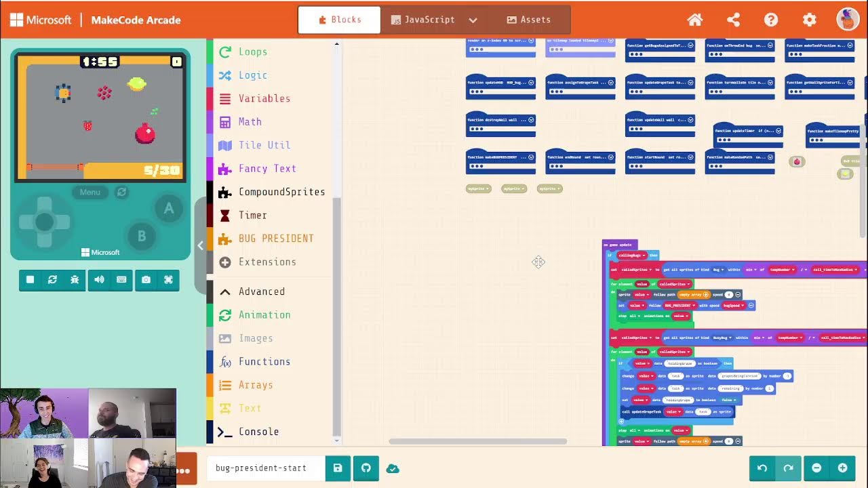Viewport: 868px width, 488px height.
Task: Open the Assets tab
Action: (x=529, y=20)
